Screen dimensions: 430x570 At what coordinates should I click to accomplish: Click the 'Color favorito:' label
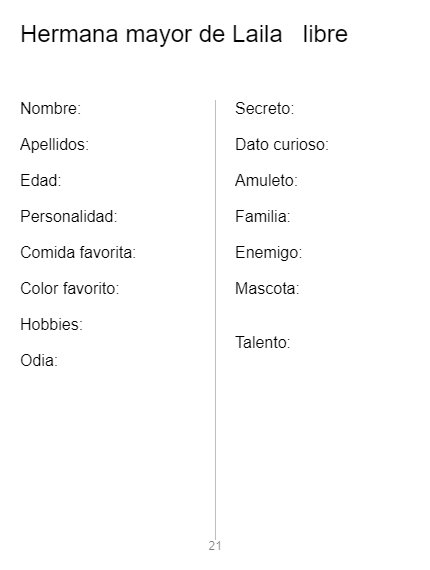70,289
